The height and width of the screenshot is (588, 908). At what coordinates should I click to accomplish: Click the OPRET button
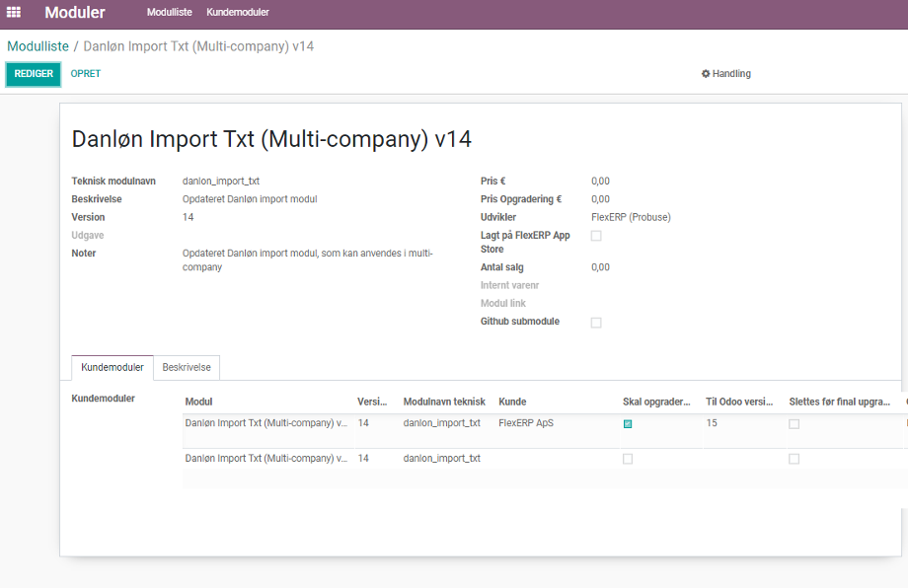click(x=86, y=73)
